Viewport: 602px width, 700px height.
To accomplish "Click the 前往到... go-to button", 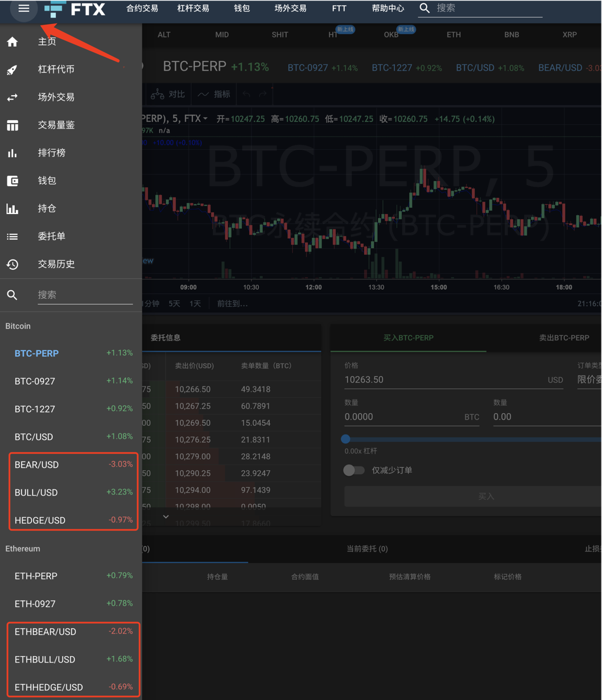I will (232, 304).
